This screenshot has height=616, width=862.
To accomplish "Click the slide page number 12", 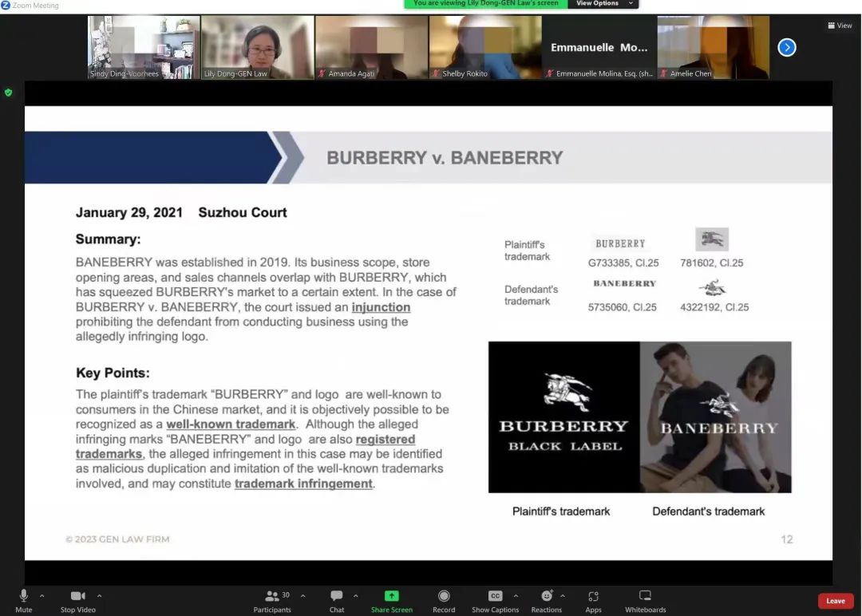I will point(787,539).
